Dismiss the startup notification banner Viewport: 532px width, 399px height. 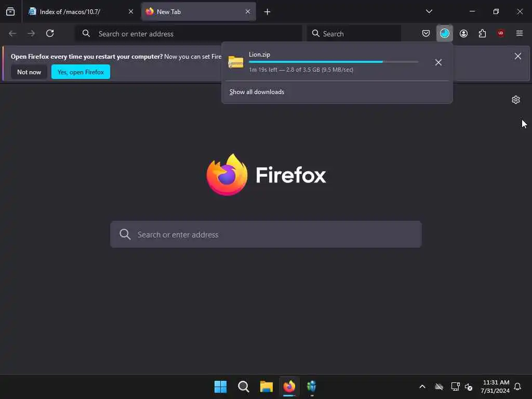(518, 56)
